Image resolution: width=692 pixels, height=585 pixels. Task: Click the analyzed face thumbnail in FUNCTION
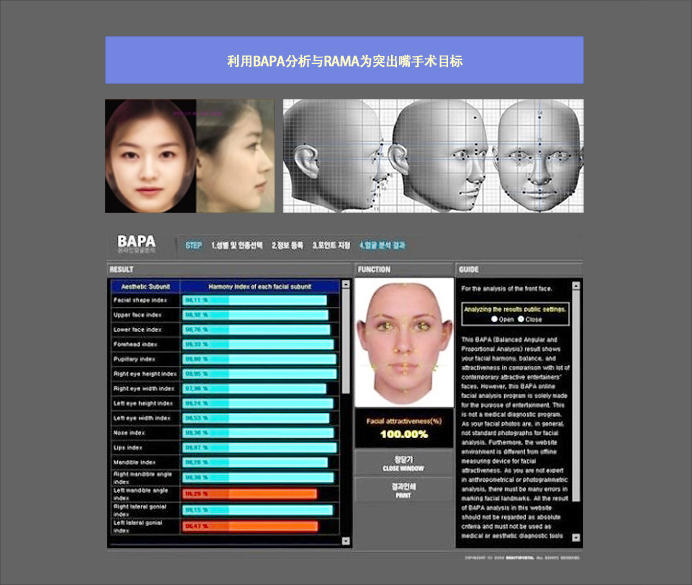click(x=404, y=342)
